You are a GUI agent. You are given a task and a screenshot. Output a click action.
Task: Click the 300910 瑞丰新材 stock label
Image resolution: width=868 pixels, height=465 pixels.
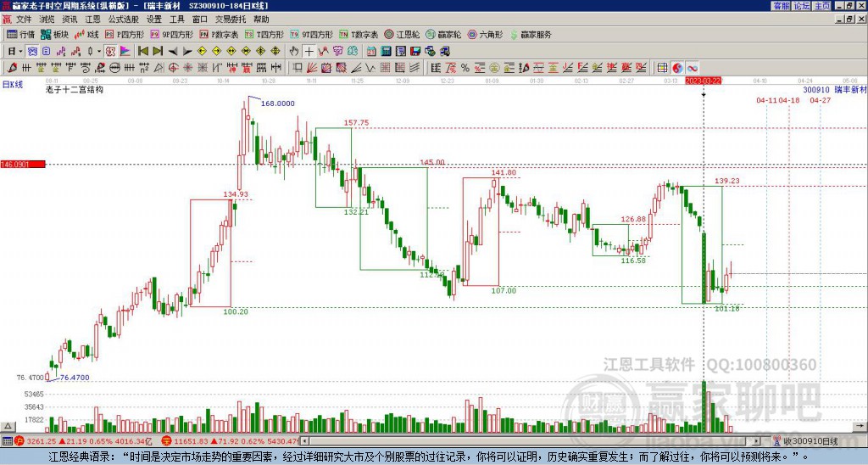[x=835, y=90]
